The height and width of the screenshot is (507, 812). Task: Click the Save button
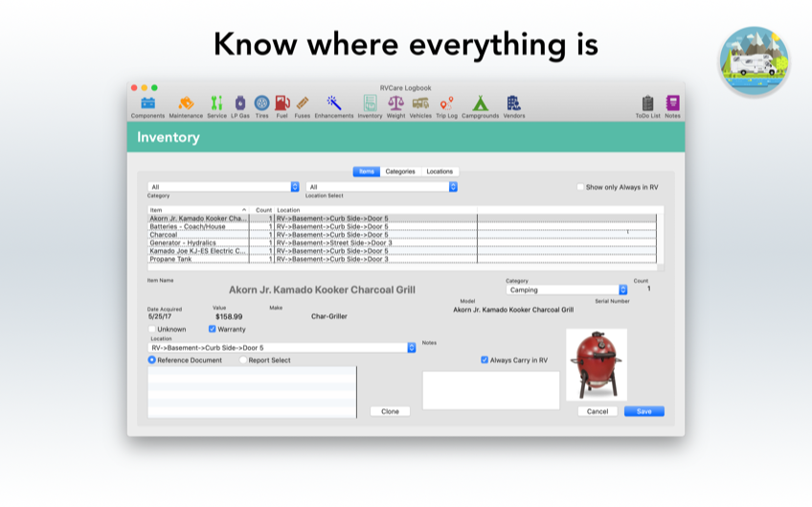(643, 411)
